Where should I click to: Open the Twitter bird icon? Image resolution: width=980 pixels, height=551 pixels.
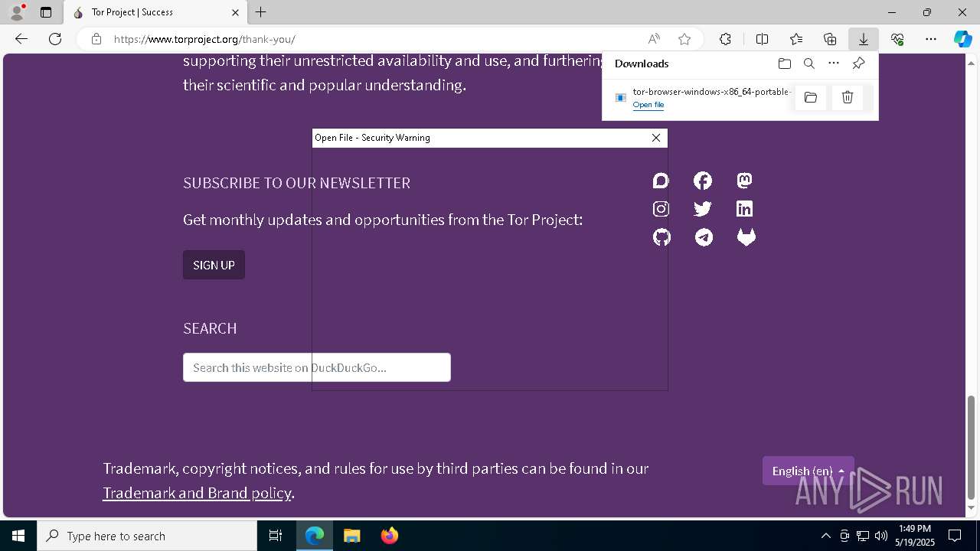pyautogui.click(x=703, y=209)
